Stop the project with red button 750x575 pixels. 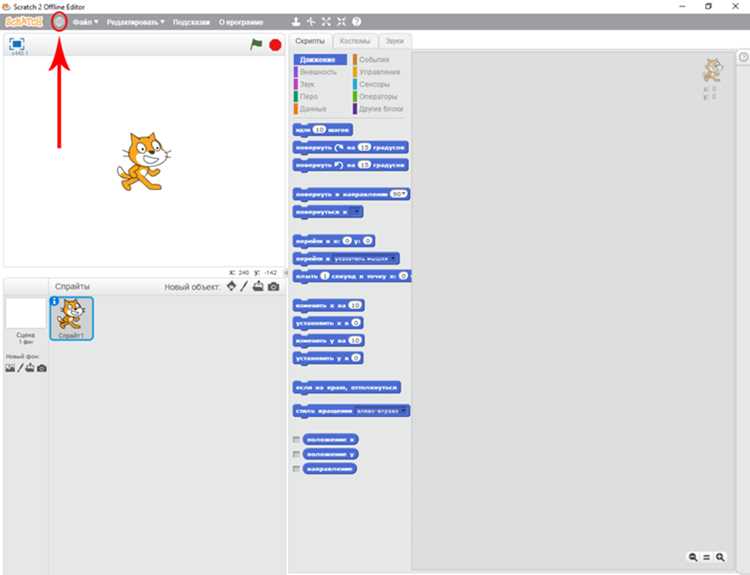pyautogui.click(x=275, y=45)
